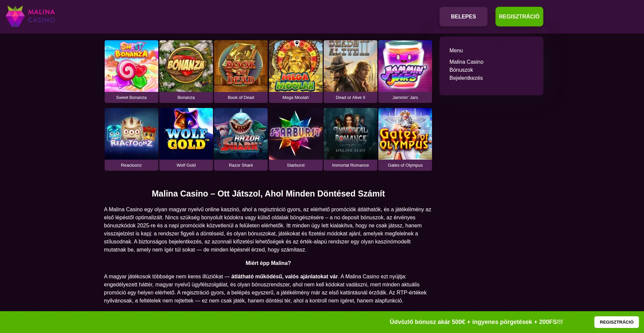The height and width of the screenshot is (333, 644).
Task: Click the BELEPES login button
Action: 464,16
